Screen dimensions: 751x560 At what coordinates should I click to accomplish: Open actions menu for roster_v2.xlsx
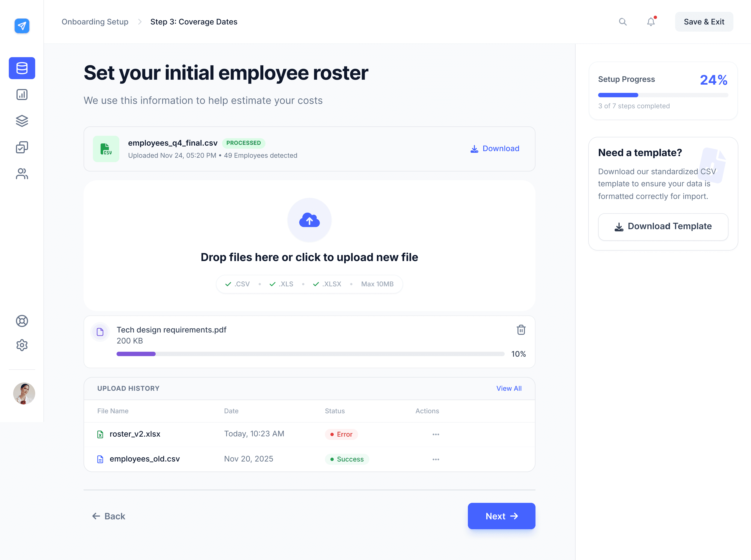tap(436, 434)
